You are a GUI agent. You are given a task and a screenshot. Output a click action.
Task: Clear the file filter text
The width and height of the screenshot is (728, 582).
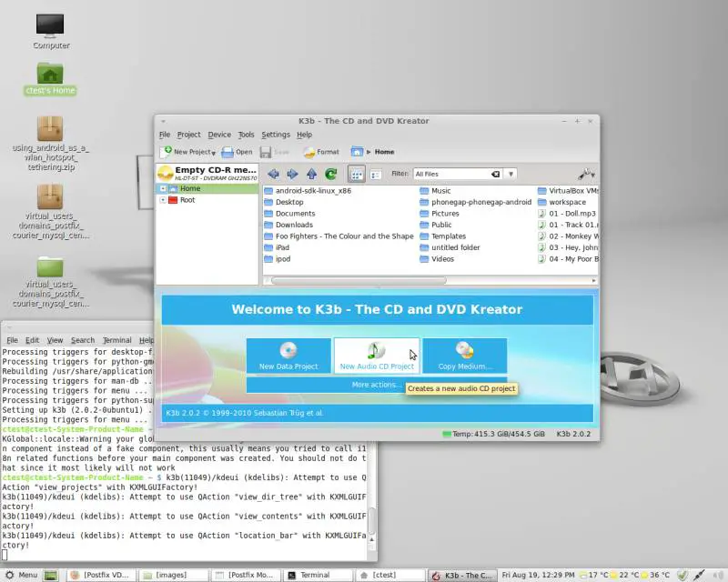pos(495,174)
